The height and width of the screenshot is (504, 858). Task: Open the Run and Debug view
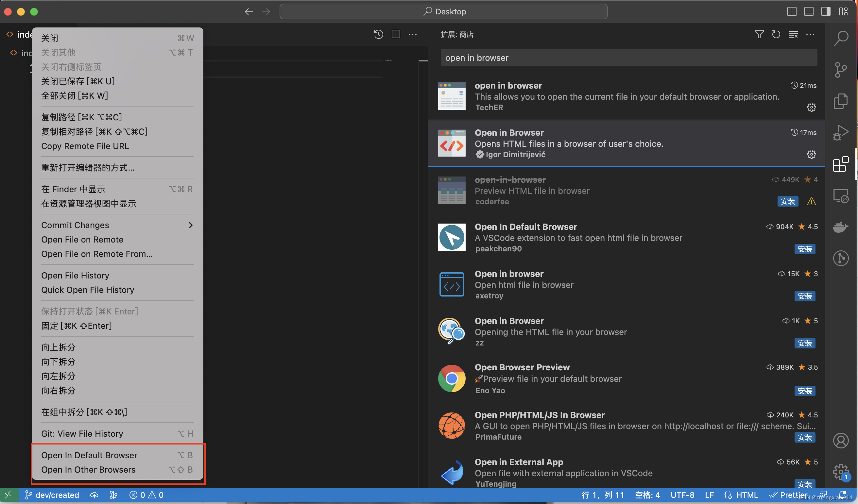pyautogui.click(x=840, y=133)
